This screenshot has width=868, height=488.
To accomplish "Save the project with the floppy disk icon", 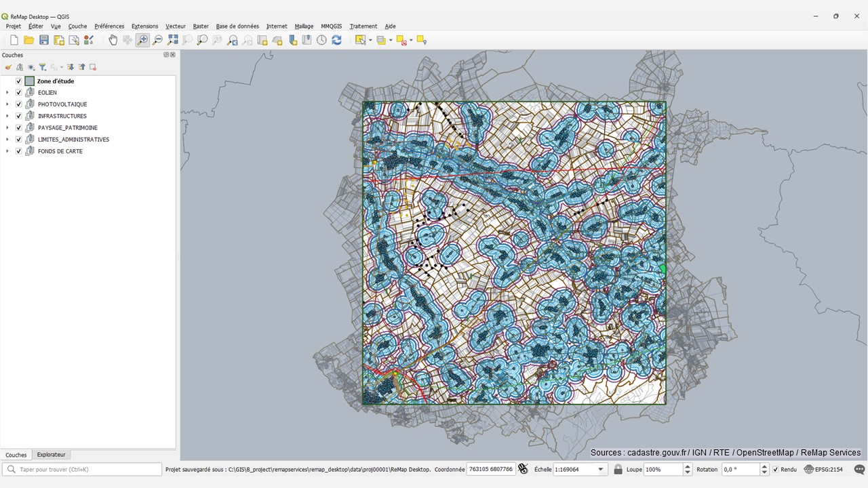I will pyautogui.click(x=44, y=41).
